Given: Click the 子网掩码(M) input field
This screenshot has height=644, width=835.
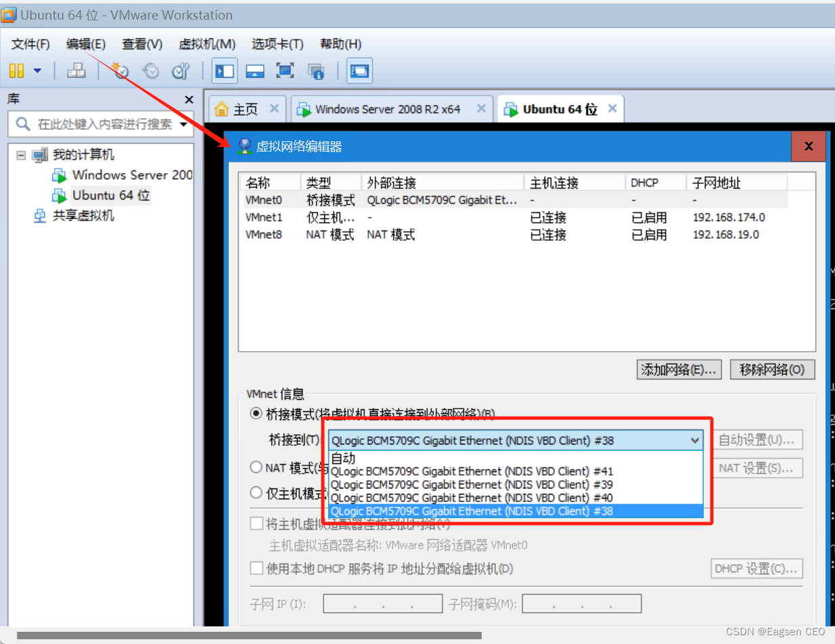Looking at the screenshot, I should [581, 603].
